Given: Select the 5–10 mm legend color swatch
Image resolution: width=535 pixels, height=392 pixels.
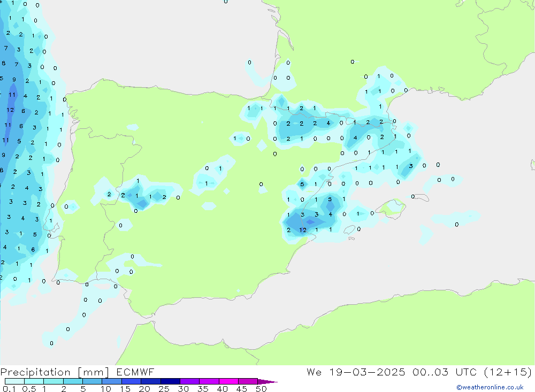Looking at the screenshot, I should [x=93, y=381].
